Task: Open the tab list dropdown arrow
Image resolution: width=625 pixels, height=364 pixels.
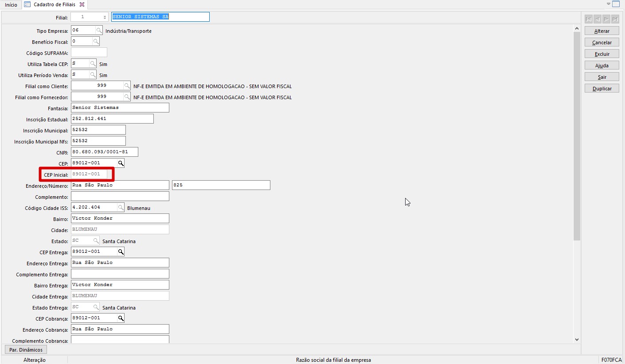Action: (x=609, y=4)
